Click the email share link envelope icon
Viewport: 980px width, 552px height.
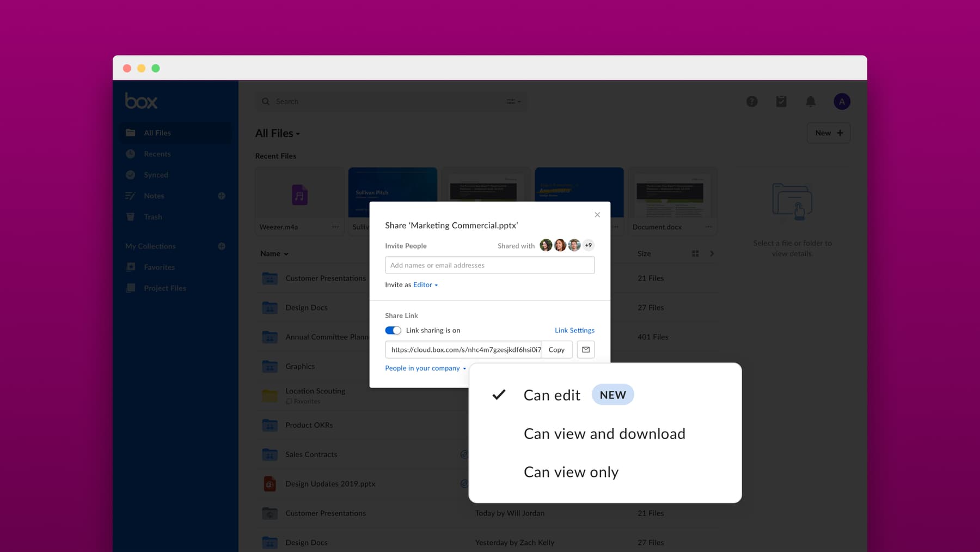[586, 350]
